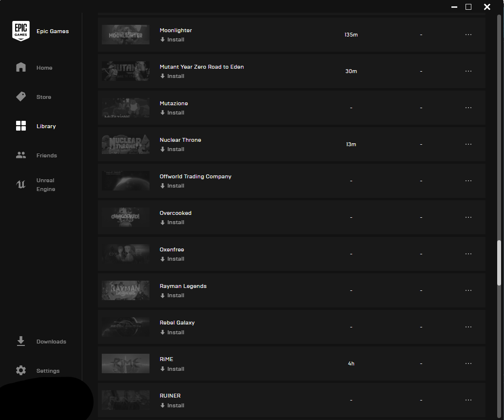Click the Oxenfree cover thumbnail
Screen dimensions: 504x420
(x=126, y=254)
